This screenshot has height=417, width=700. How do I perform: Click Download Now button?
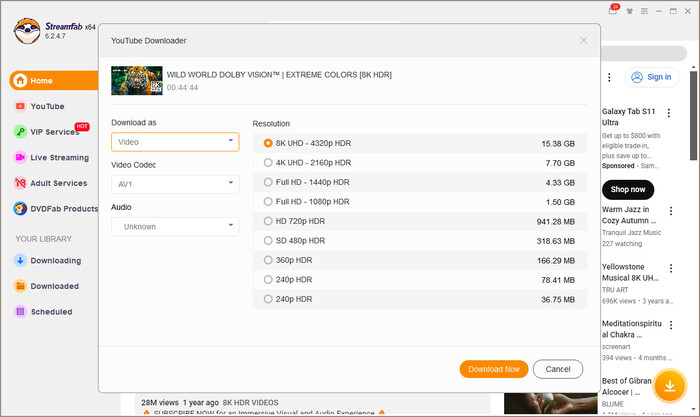[494, 369]
